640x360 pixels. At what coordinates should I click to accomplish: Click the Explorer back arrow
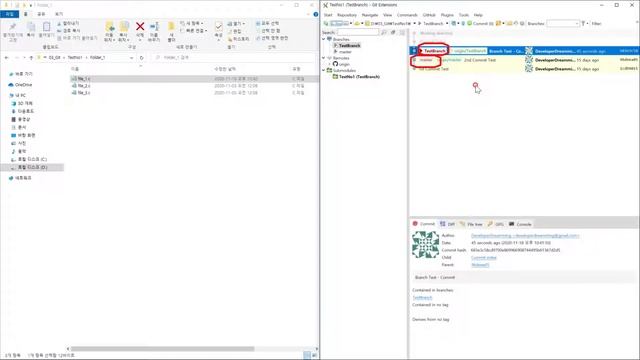tap(7, 58)
